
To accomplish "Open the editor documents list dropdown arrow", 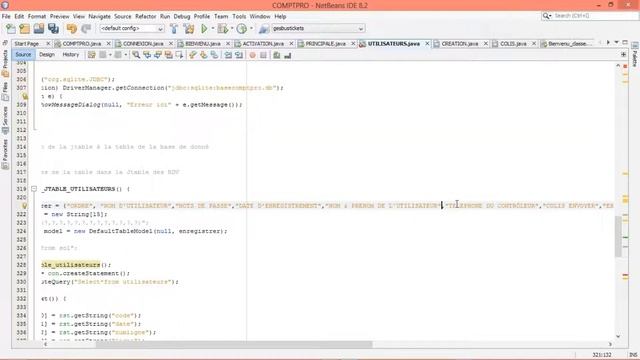I will click(x=616, y=42).
